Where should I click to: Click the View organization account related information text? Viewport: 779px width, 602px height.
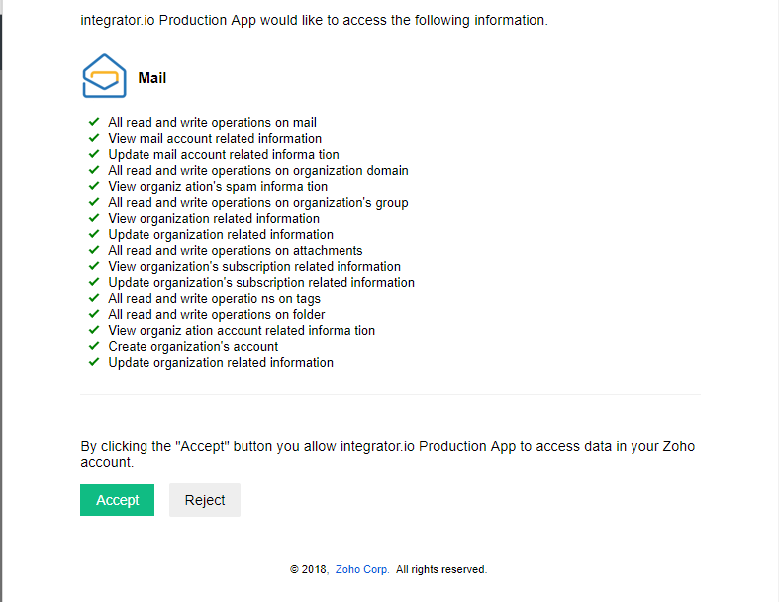point(241,331)
